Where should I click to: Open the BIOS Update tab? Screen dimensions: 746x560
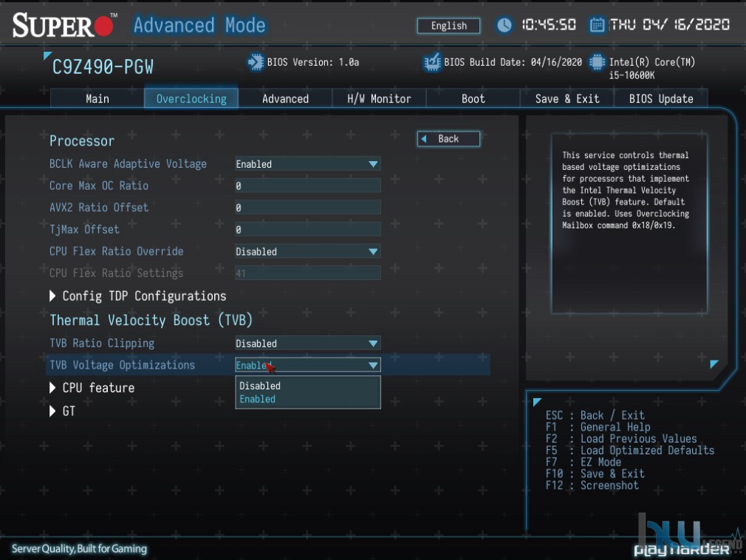(x=661, y=98)
